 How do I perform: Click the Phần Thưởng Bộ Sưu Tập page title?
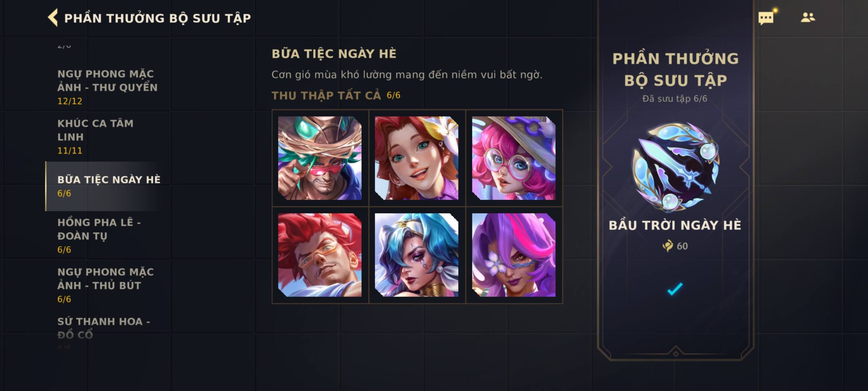click(x=157, y=18)
